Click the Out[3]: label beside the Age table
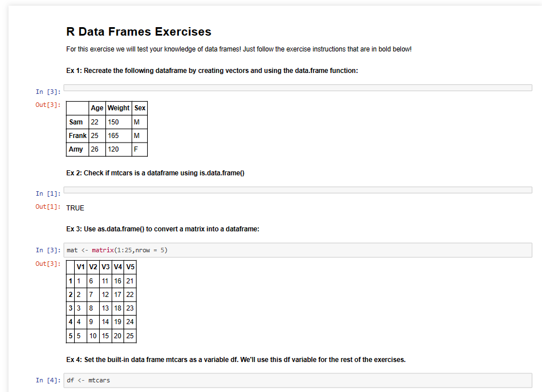The width and height of the screenshot is (542, 392). pos(48,105)
